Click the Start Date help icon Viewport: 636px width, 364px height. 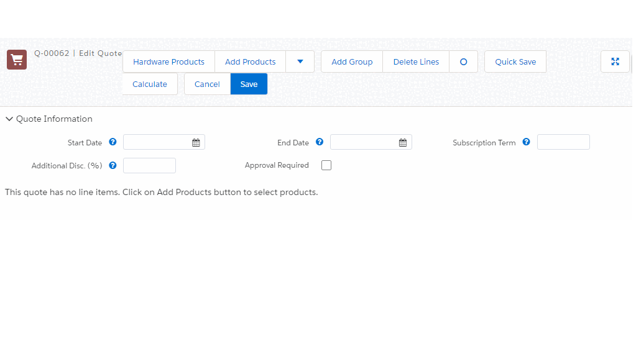coord(113,142)
